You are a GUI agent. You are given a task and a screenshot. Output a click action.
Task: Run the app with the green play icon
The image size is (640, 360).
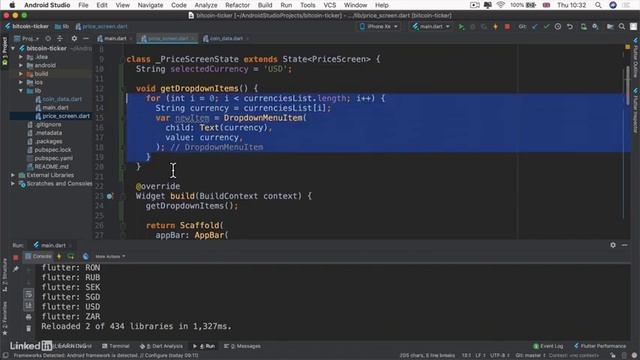point(461,27)
